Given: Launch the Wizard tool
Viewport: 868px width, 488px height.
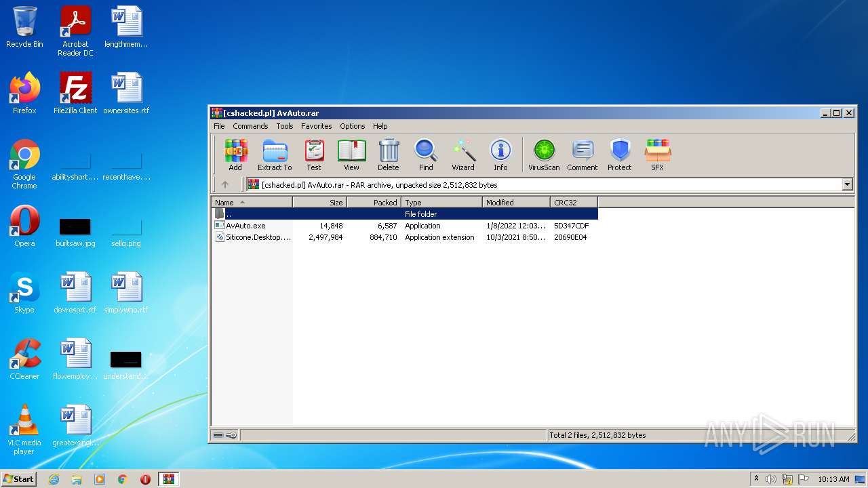Looking at the screenshot, I should click(463, 155).
